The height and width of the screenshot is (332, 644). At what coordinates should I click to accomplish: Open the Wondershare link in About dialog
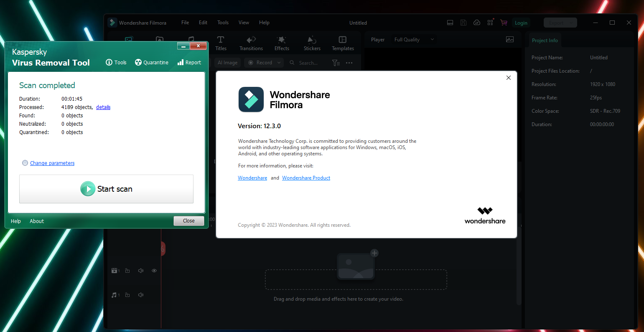(x=252, y=178)
